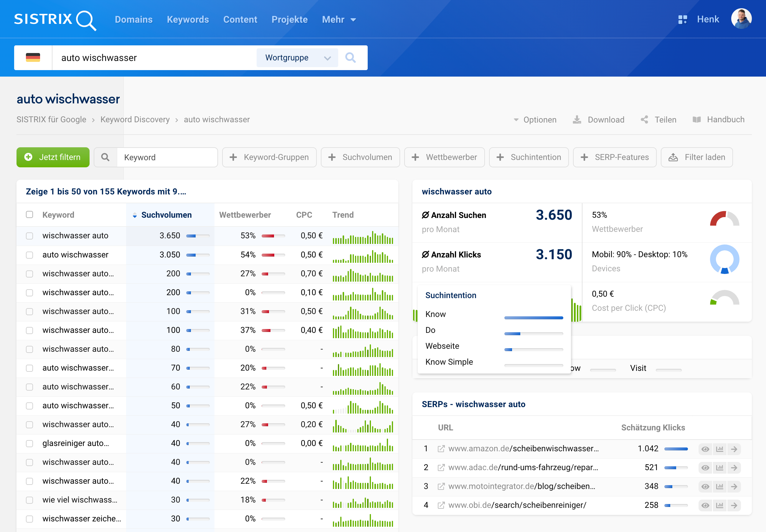Screen dimensions: 766x532
Task: Open the Handbuch via the book icon
Action: point(698,120)
